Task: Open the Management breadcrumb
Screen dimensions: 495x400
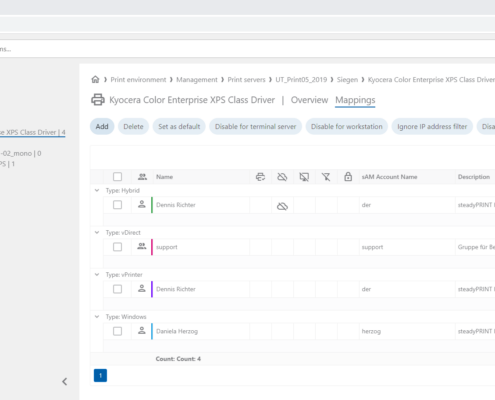Action: [x=197, y=80]
